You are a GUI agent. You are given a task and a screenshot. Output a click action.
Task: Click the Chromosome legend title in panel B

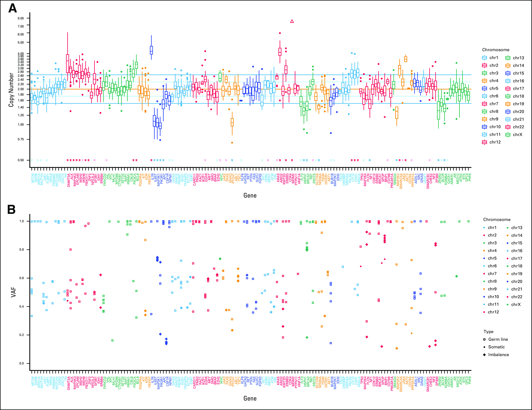click(x=497, y=220)
